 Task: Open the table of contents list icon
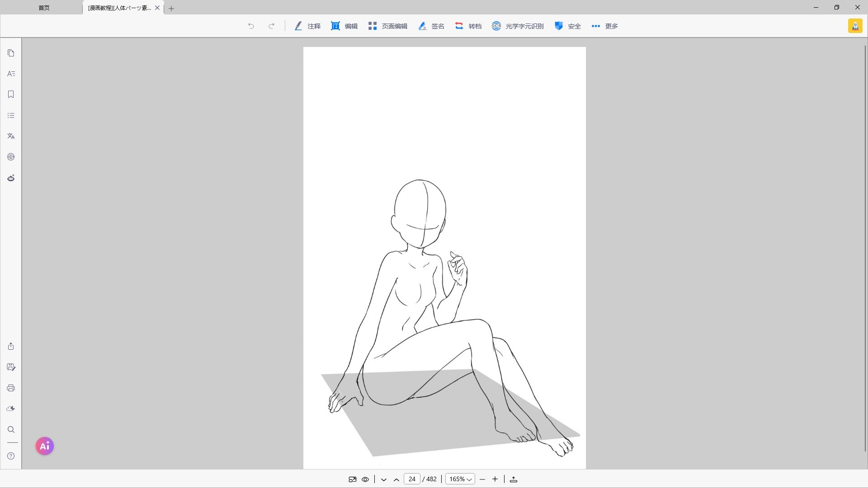[x=11, y=116]
